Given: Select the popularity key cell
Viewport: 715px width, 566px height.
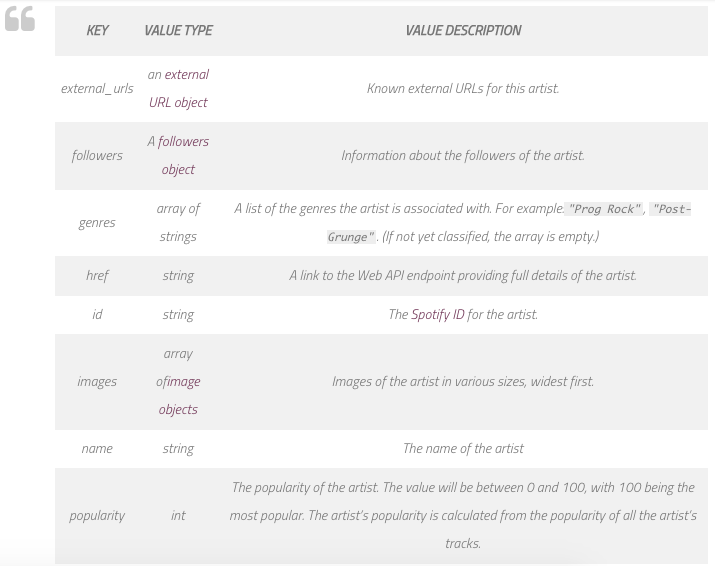Looking at the screenshot, I should 97,515.
